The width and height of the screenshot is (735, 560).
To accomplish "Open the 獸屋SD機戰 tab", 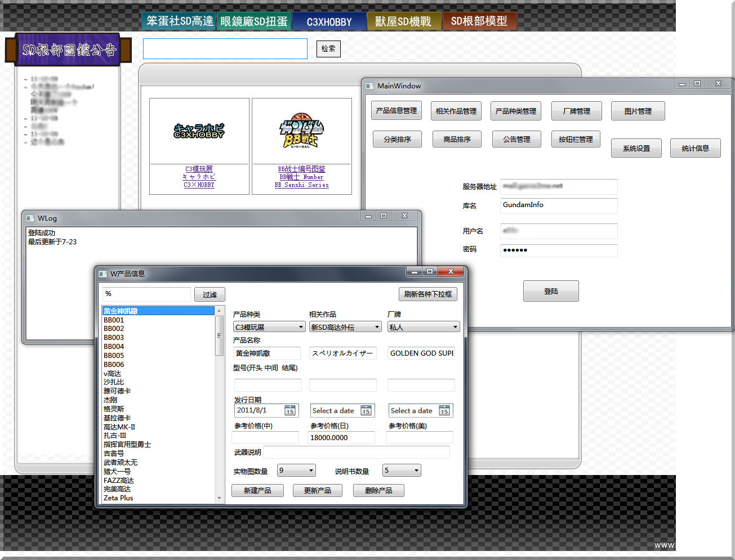I will point(403,21).
